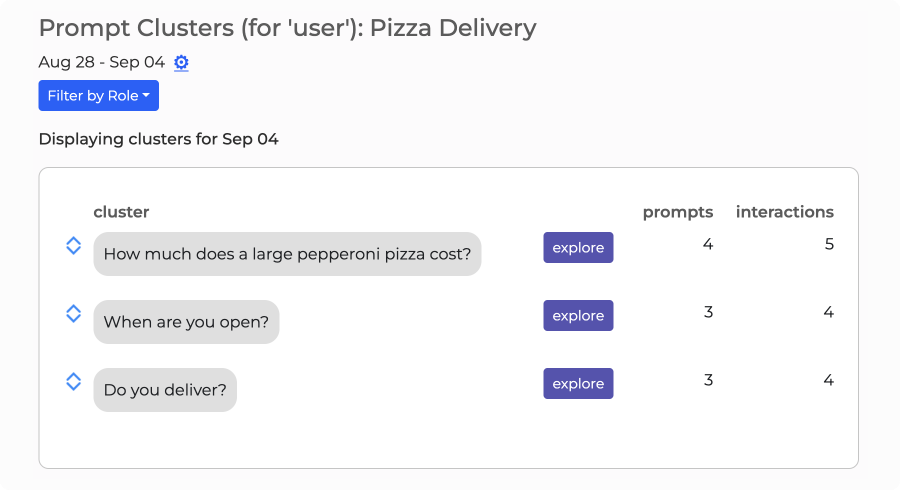
Task: Explore the 'Do you deliver?' cluster
Action: [578, 384]
